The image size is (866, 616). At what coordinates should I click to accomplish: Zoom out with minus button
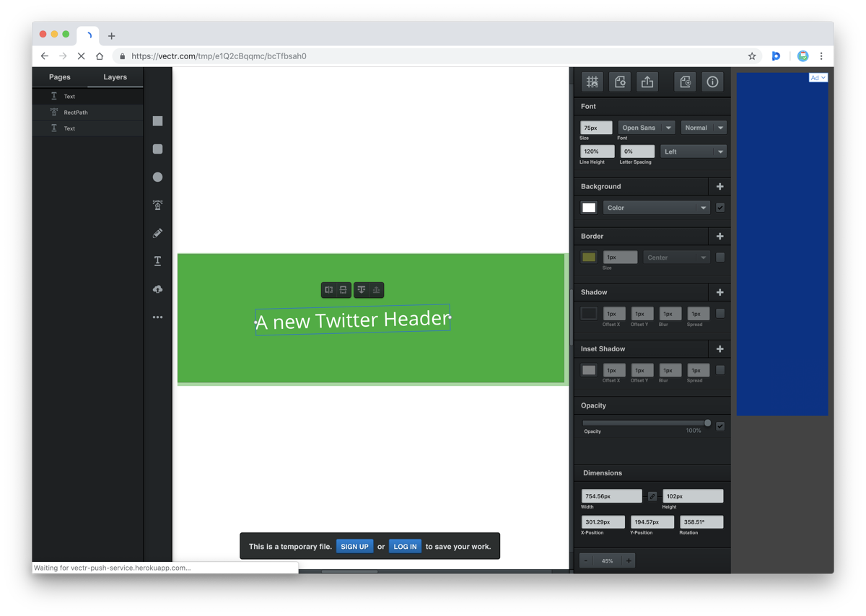(x=586, y=560)
